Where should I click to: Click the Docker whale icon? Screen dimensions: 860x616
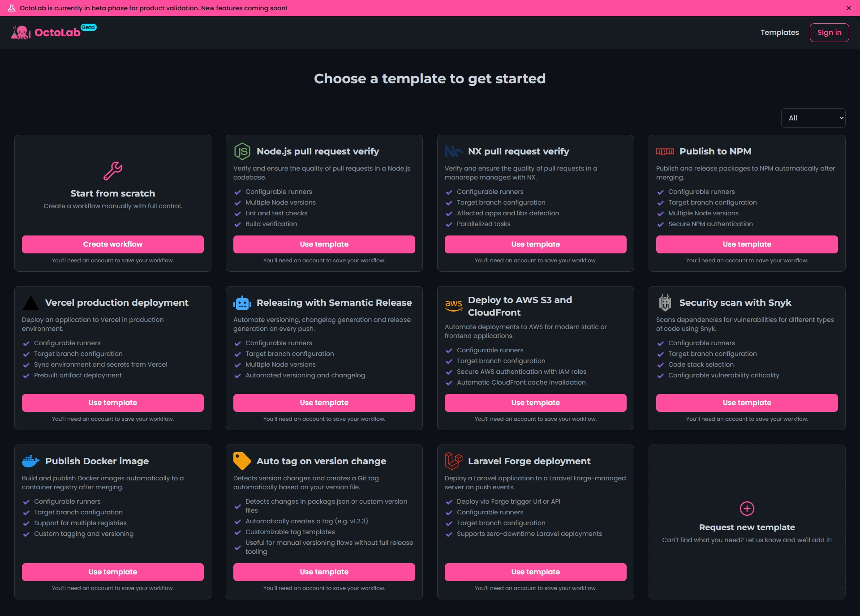pos(31,461)
